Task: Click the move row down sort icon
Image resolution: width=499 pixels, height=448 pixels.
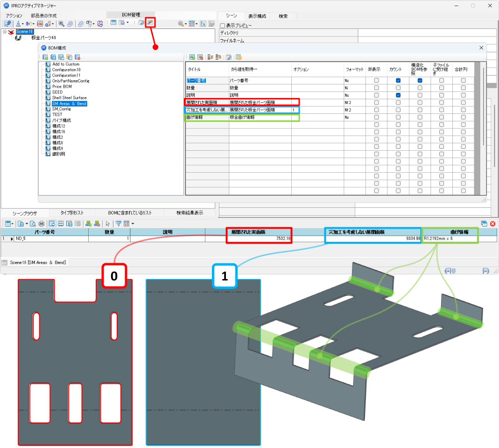Action: pos(218,57)
